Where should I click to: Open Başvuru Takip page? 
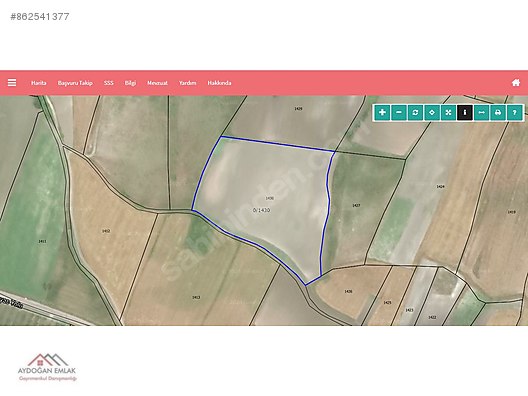click(x=75, y=83)
